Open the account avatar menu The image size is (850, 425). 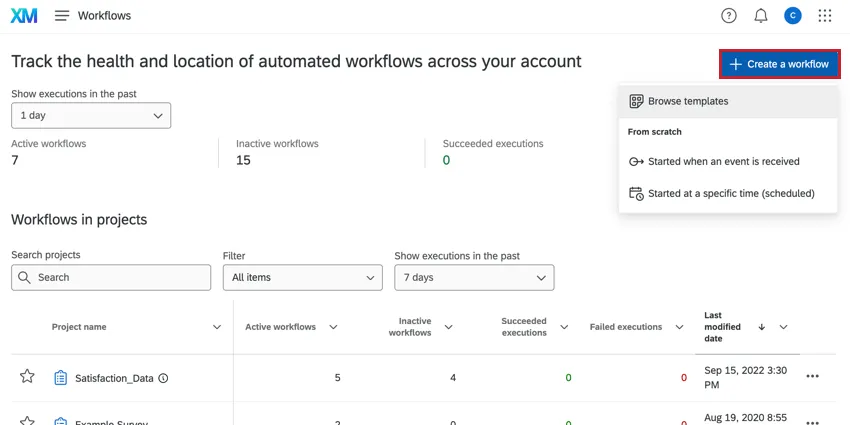pos(792,16)
